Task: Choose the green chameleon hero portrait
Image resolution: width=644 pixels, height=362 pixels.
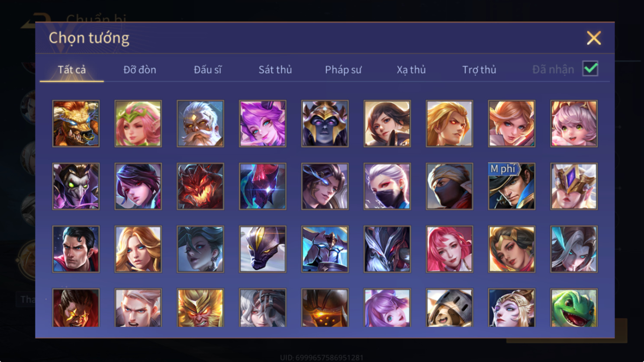Action: coord(574,308)
